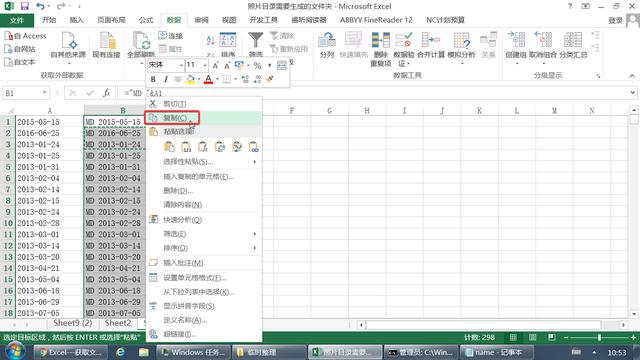Click Sign in (登录) at top right
This screenshot has width=640, height=360.
pos(616,20)
